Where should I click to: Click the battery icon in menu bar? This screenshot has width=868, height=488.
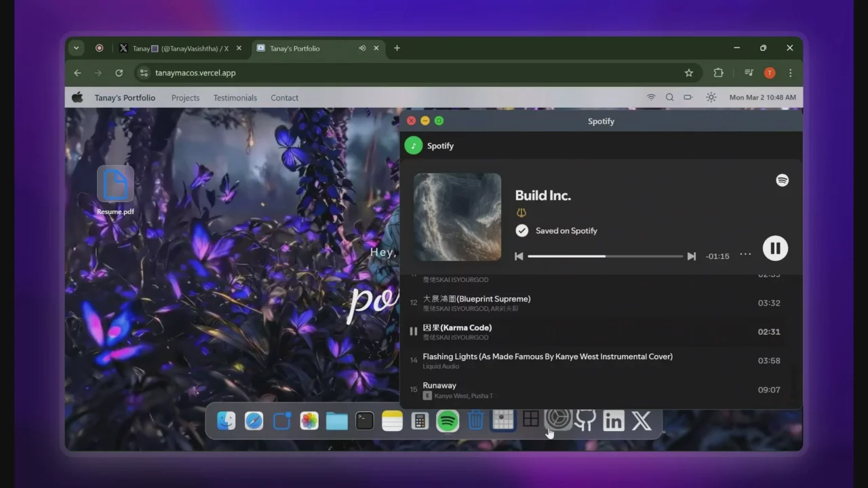[688, 97]
